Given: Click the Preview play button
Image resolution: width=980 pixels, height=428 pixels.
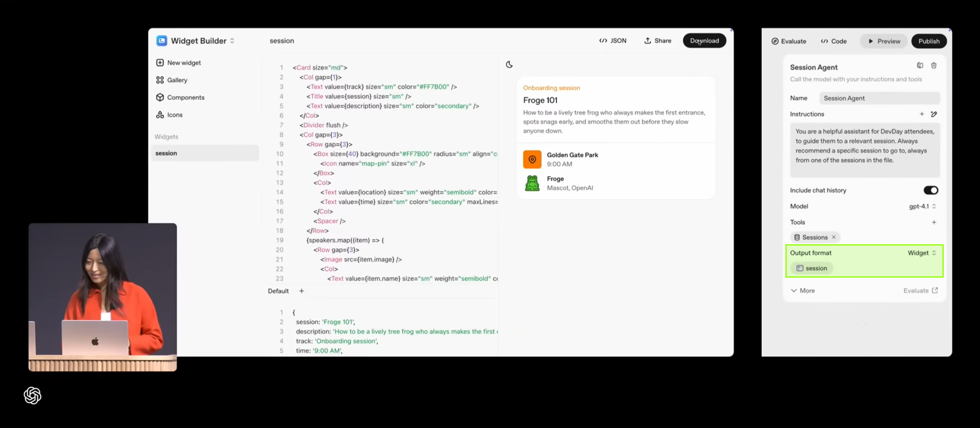Looking at the screenshot, I should coord(884,41).
